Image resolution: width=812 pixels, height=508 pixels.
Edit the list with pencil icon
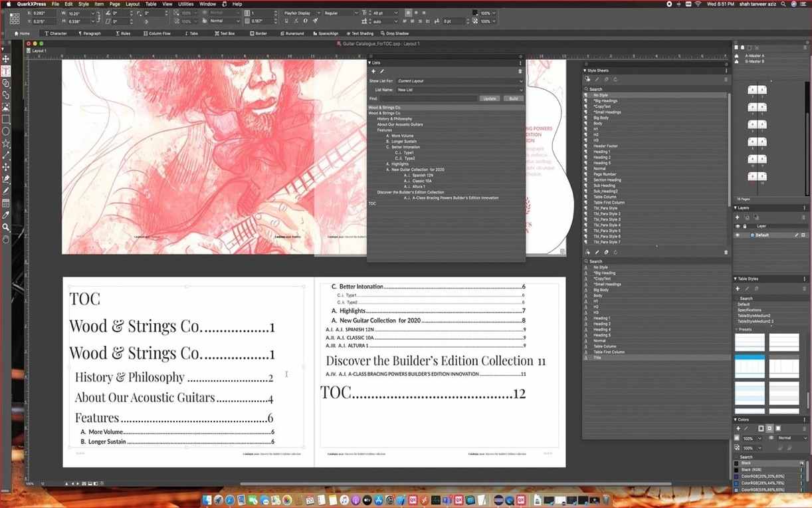[x=381, y=71]
